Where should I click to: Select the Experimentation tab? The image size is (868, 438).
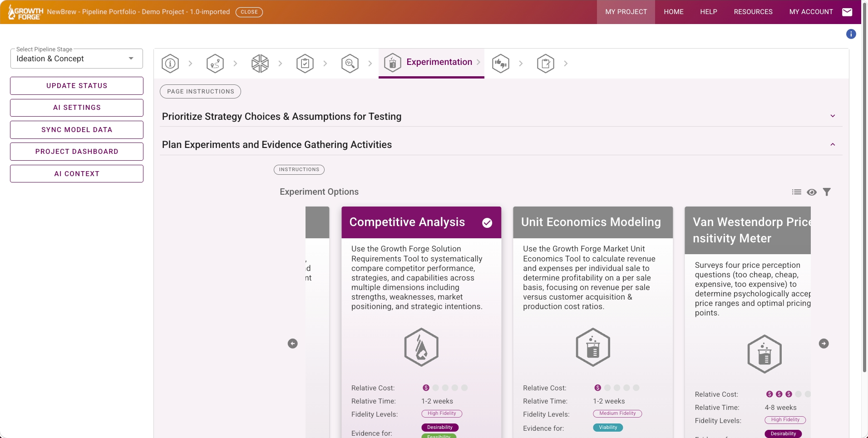pyautogui.click(x=431, y=63)
